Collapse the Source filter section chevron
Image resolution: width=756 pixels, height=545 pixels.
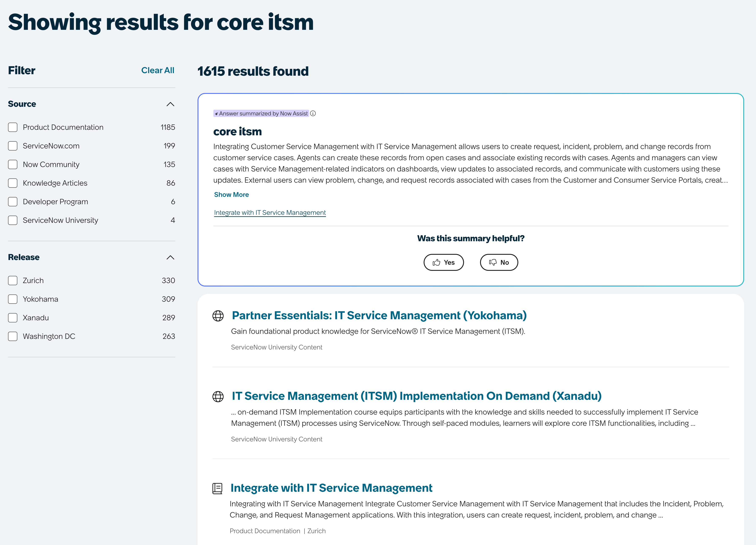[170, 104]
